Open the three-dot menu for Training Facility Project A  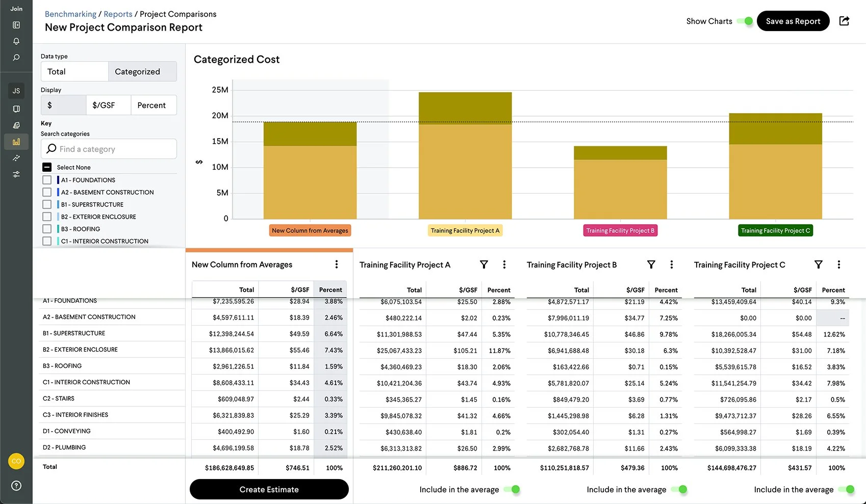point(504,264)
